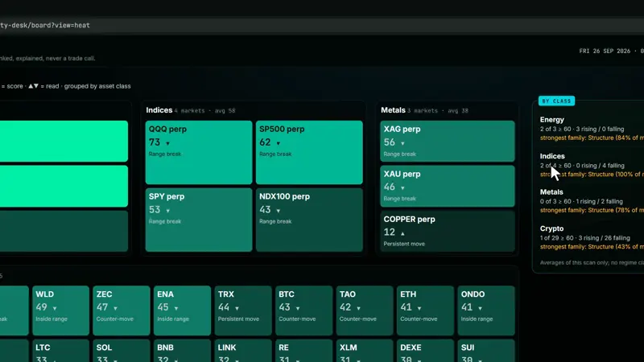Click the Indices class summary heading in sidebar
The height and width of the screenshot is (362, 644).
tap(552, 156)
